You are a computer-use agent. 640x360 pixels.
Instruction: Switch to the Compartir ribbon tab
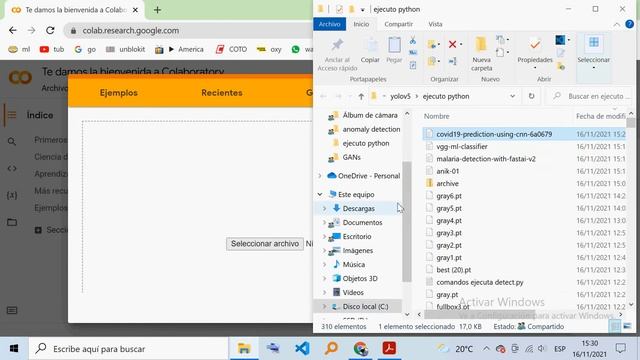tap(398, 24)
